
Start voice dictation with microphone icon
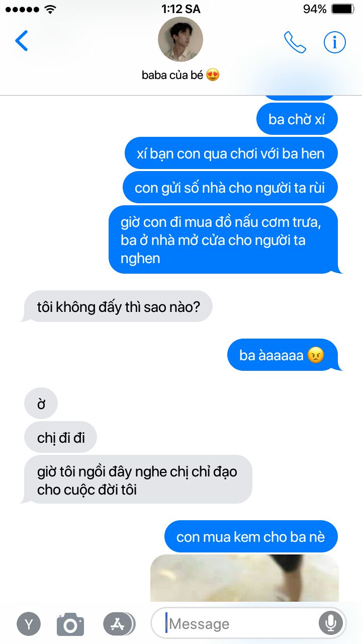point(330,624)
